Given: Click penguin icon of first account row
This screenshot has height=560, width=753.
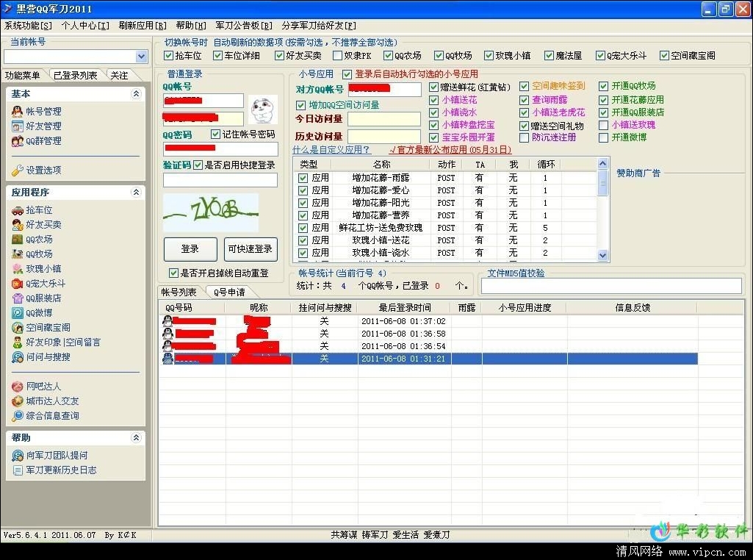Looking at the screenshot, I should [x=167, y=321].
